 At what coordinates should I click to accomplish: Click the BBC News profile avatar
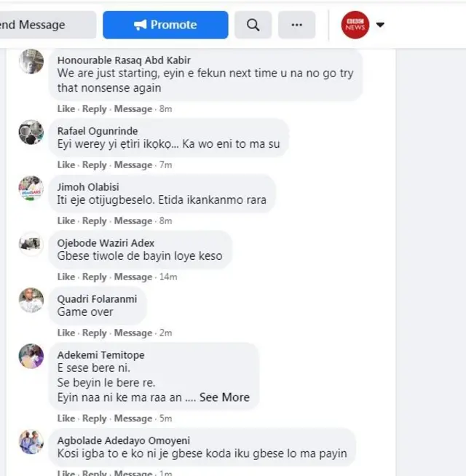[355, 25]
